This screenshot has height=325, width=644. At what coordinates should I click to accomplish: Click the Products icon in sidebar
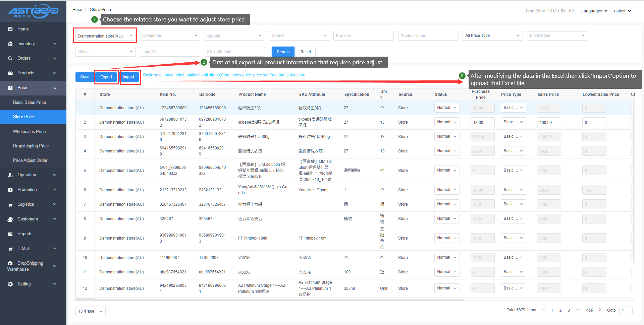point(10,73)
